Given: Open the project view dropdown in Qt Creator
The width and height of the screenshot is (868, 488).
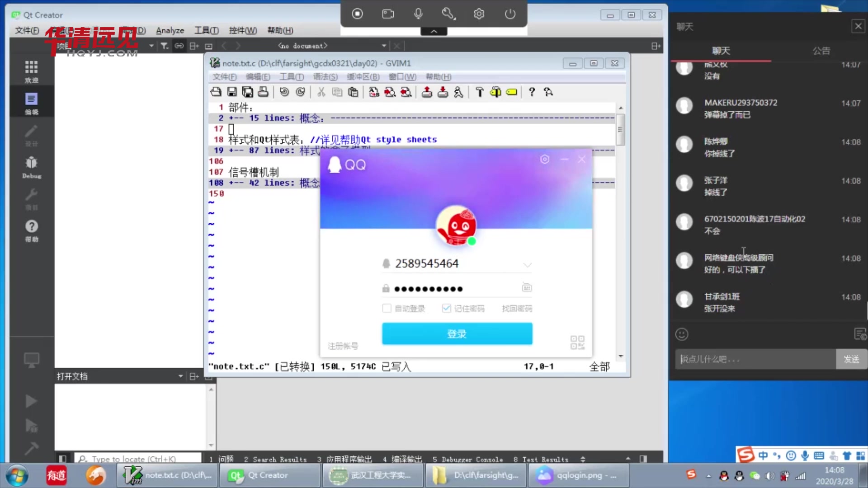Looking at the screenshot, I should pyautogui.click(x=151, y=46).
